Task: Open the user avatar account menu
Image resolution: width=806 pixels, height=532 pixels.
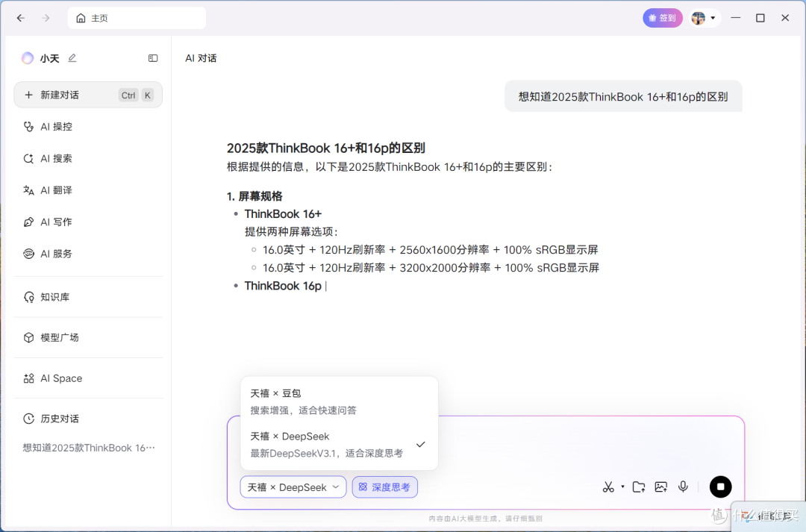Action: [705, 18]
